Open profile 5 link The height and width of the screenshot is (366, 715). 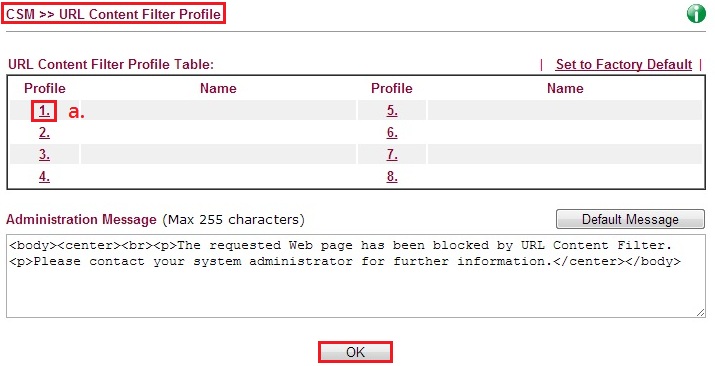(x=392, y=111)
